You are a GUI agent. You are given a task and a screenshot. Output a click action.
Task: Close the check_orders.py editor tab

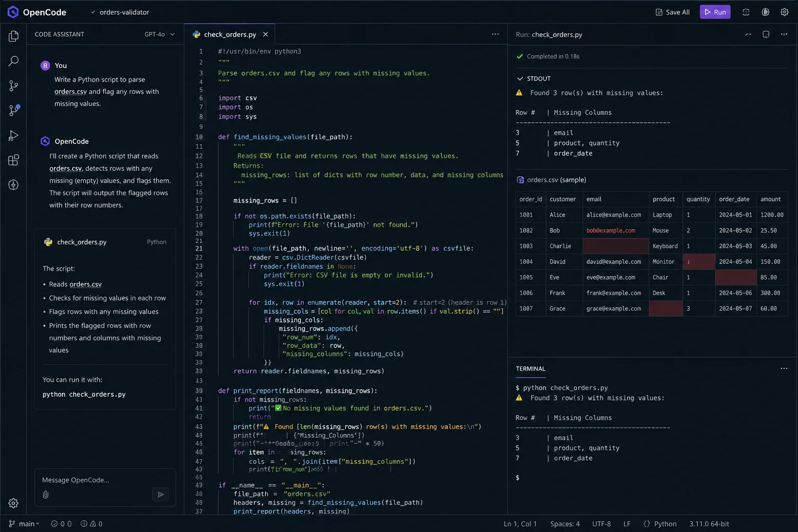click(x=265, y=34)
